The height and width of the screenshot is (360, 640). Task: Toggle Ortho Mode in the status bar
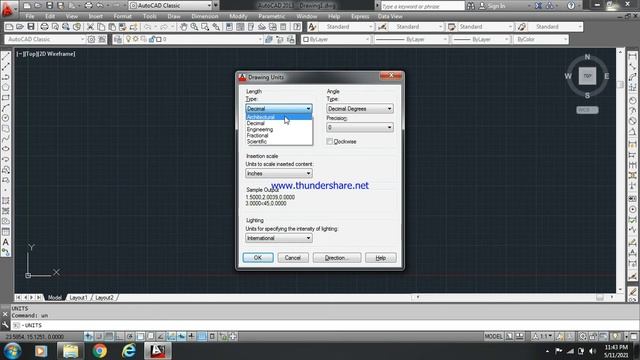(119, 336)
